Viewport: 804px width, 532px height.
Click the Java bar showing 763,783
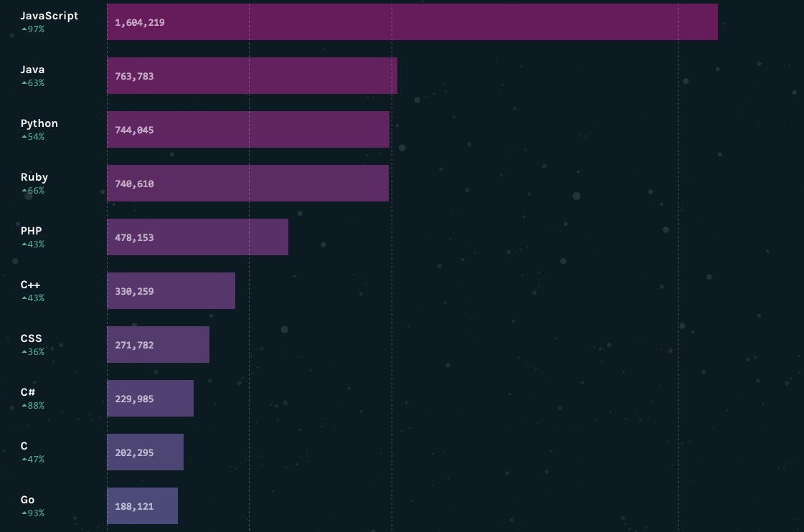click(x=252, y=76)
